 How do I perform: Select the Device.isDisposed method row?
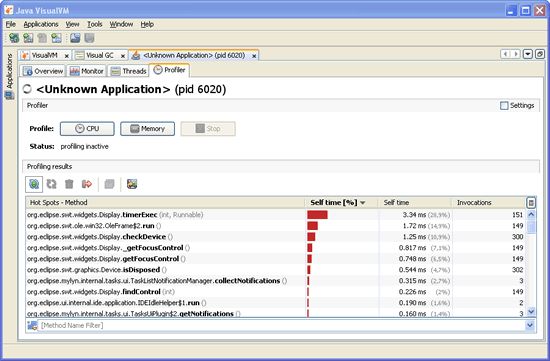276,270
